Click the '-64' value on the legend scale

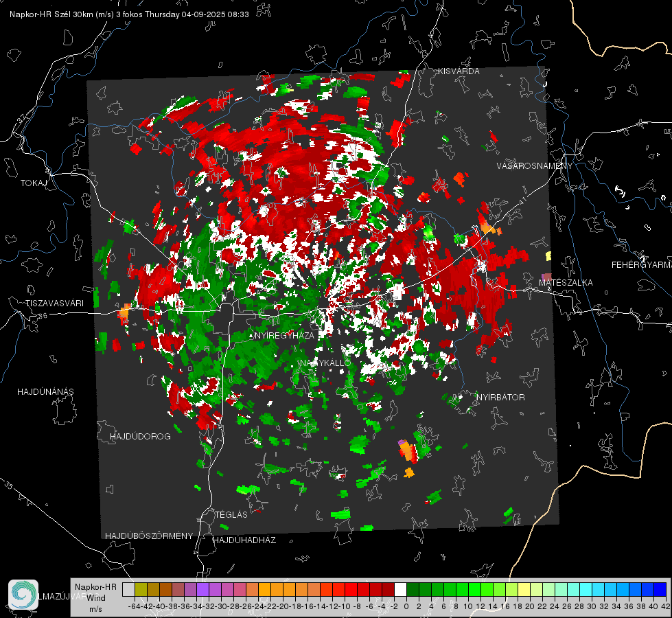click(134, 606)
